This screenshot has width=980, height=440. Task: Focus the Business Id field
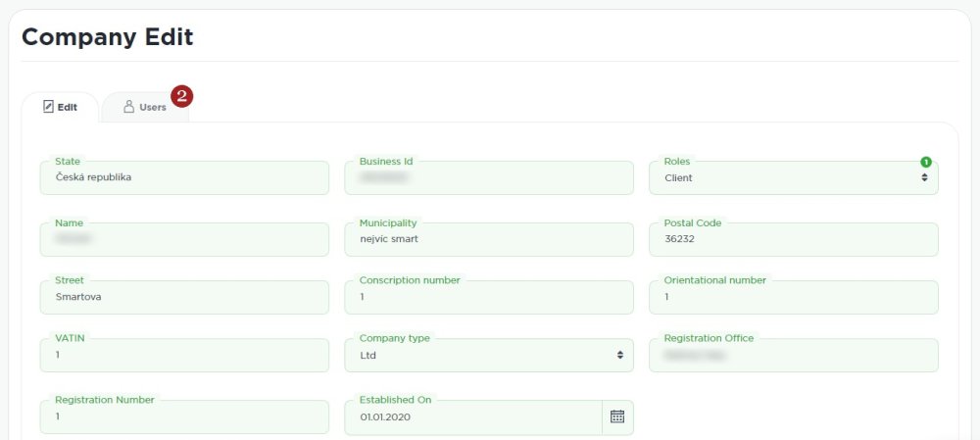click(489, 178)
